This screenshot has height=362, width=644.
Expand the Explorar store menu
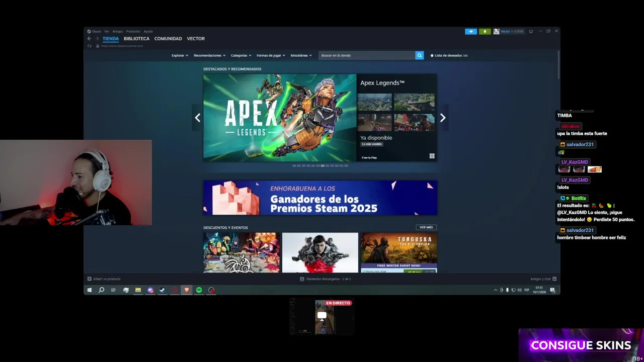pos(180,55)
